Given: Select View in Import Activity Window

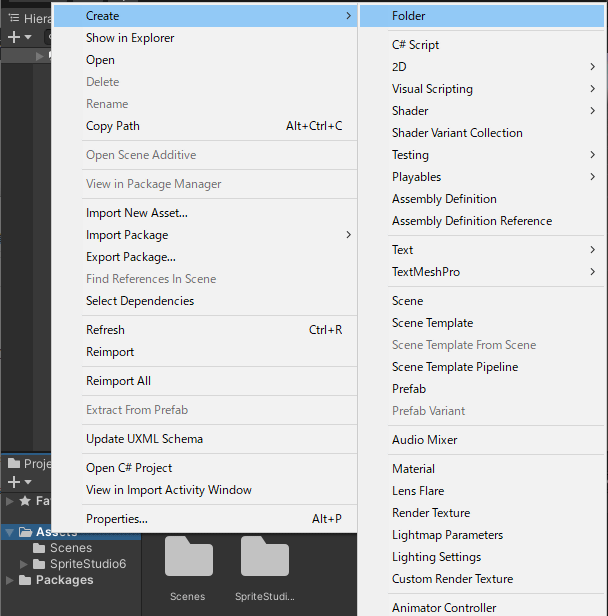Looking at the screenshot, I should pos(205,490).
